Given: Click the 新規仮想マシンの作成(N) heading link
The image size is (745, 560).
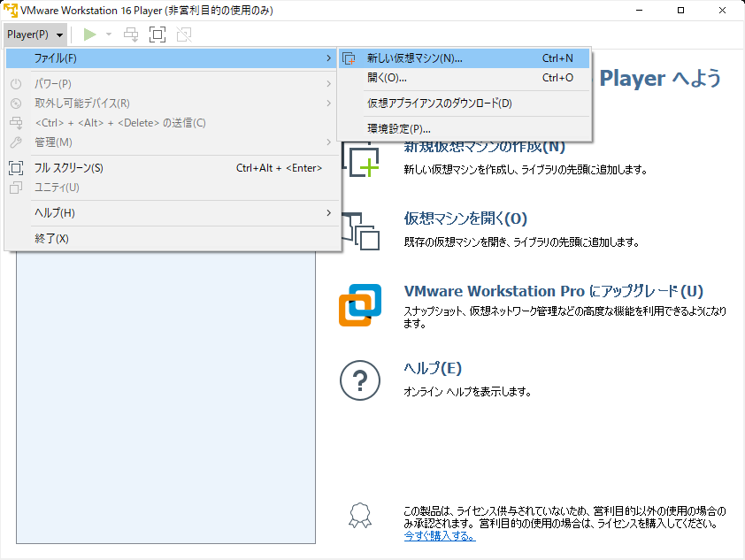Looking at the screenshot, I should (x=484, y=147).
